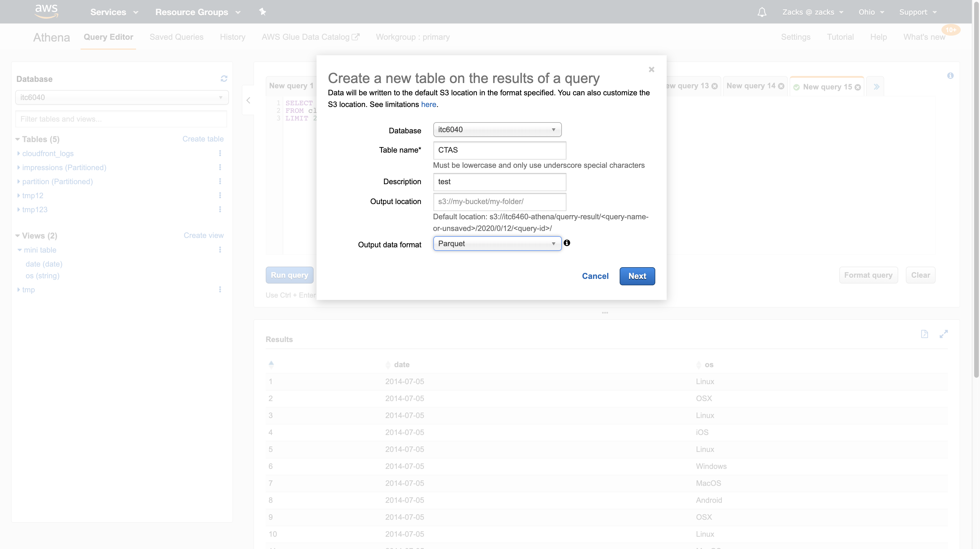This screenshot has height=549, width=980.
Task: Click the pin shortcut icon in navbar
Action: point(263,12)
